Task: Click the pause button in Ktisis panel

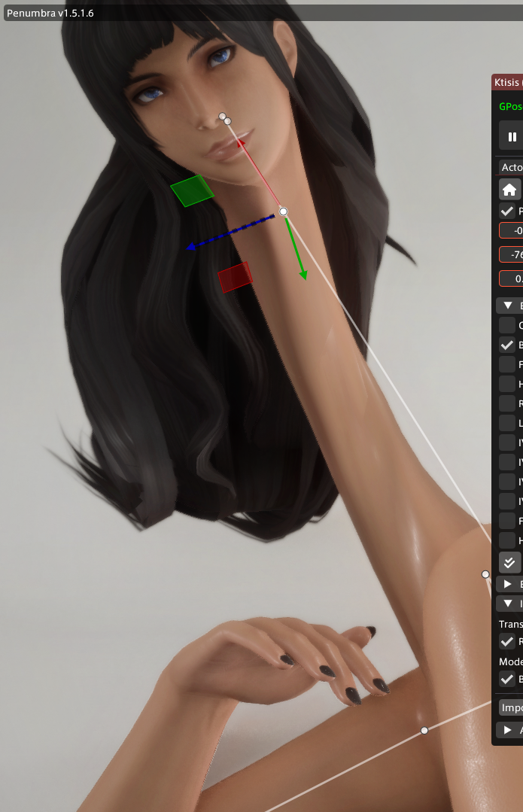Action: 511,137
